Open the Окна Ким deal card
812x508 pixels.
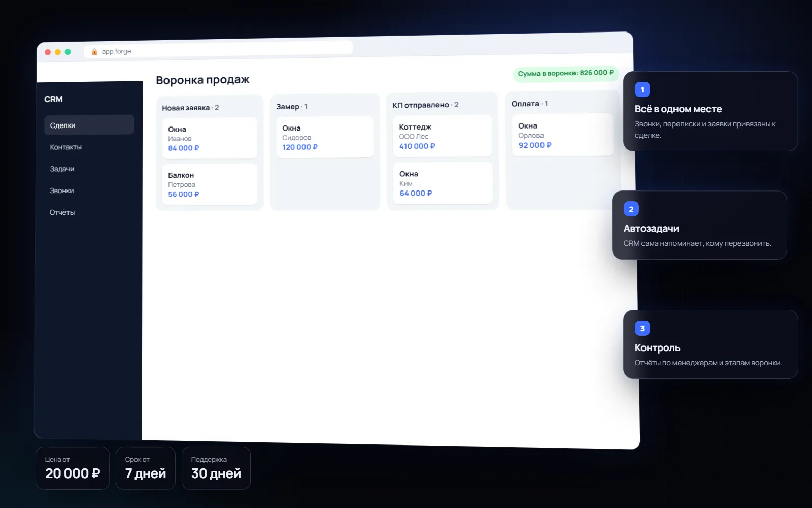(443, 183)
